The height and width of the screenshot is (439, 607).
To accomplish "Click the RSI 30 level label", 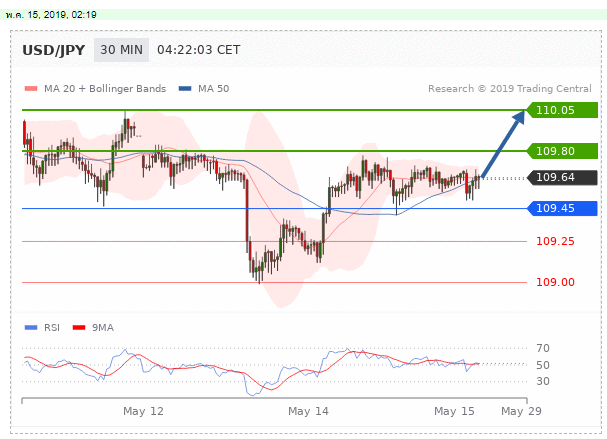I will [543, 381].
